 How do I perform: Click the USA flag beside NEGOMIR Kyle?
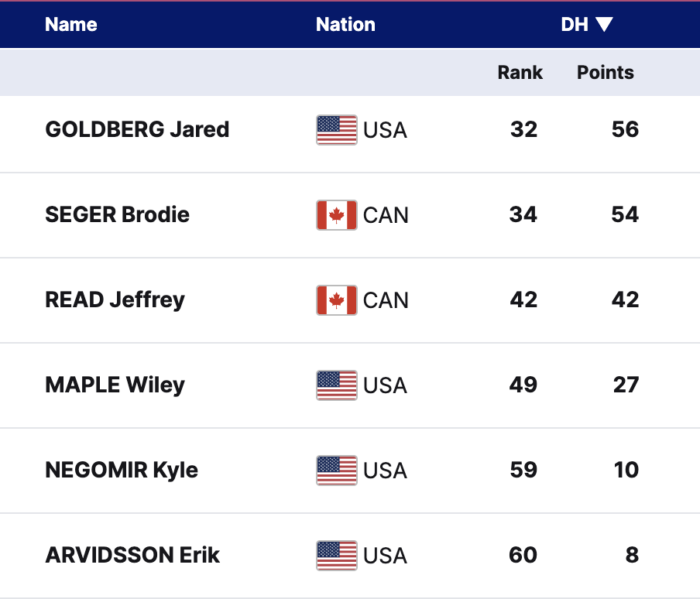tap(336, 471)
